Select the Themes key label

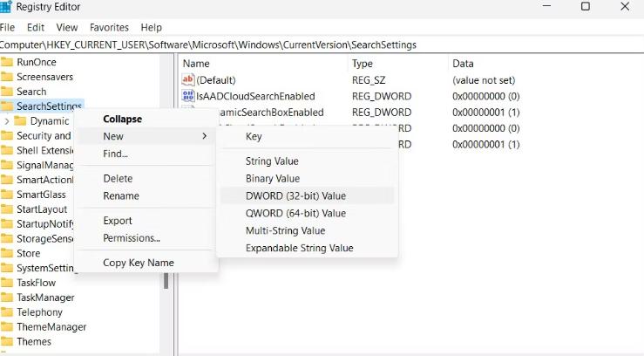click(34, 342)
